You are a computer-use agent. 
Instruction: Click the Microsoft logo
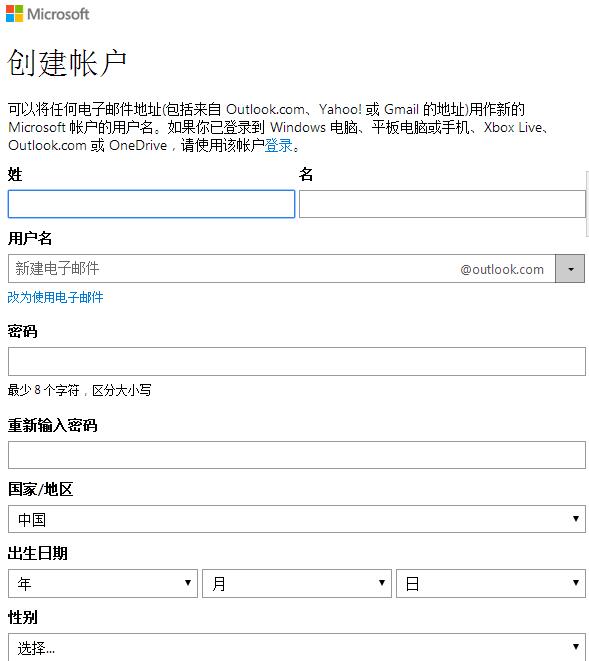coord(47,13)
